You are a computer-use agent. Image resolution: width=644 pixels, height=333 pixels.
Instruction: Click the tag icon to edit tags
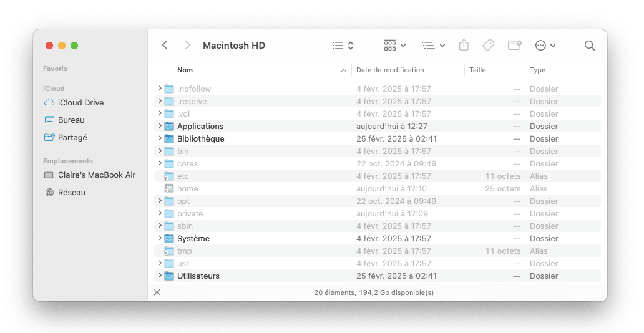click(x=489, y=45)
